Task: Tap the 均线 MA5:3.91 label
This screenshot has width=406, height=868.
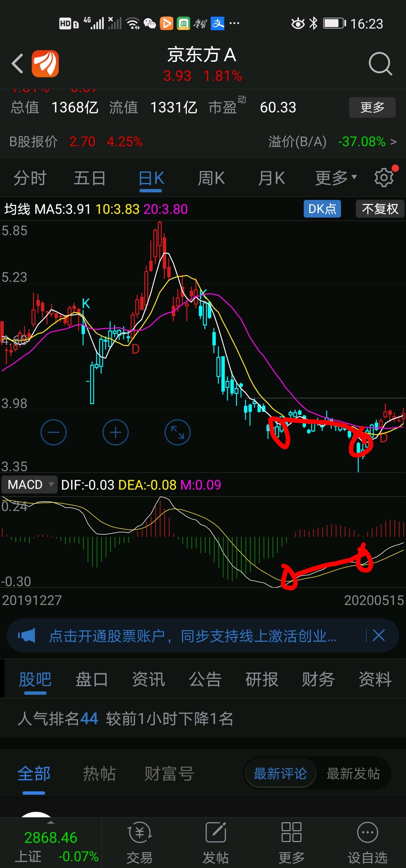Action: 47,209
